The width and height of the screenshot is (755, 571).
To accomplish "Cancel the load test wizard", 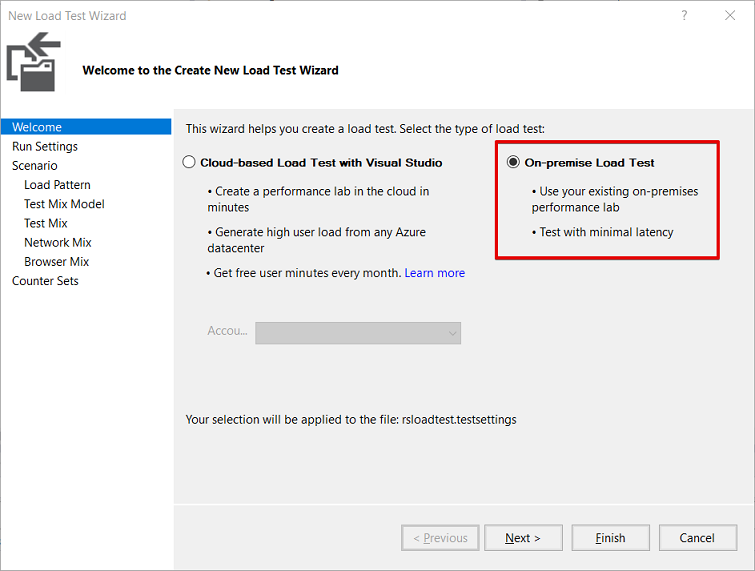I will point(697,538).
